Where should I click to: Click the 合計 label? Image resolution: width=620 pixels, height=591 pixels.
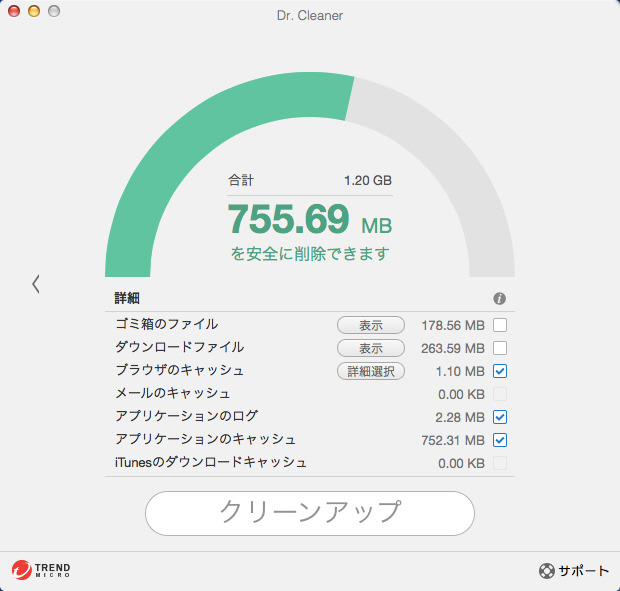point(241,180)
